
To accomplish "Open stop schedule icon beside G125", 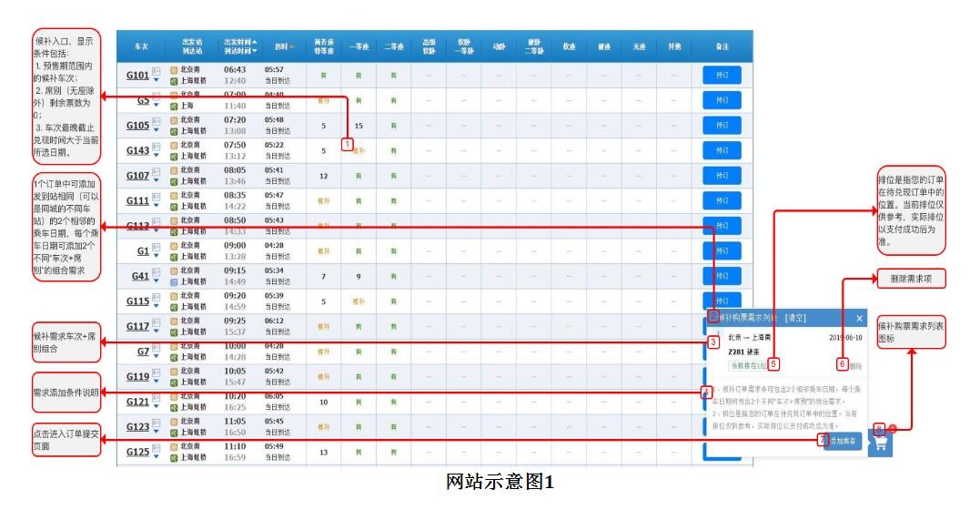I will point(157,447).
